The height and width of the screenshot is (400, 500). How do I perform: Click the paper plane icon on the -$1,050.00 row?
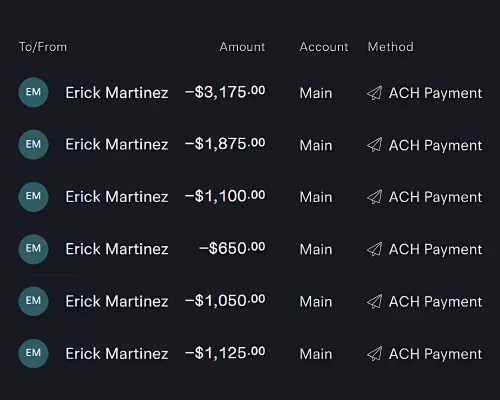[375, 302]
